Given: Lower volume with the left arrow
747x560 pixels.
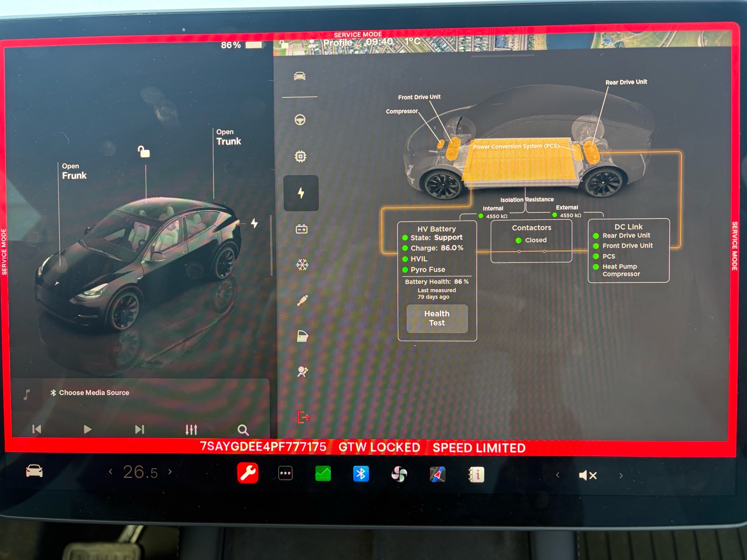Looking at the screenshot, I should point(558,475).
